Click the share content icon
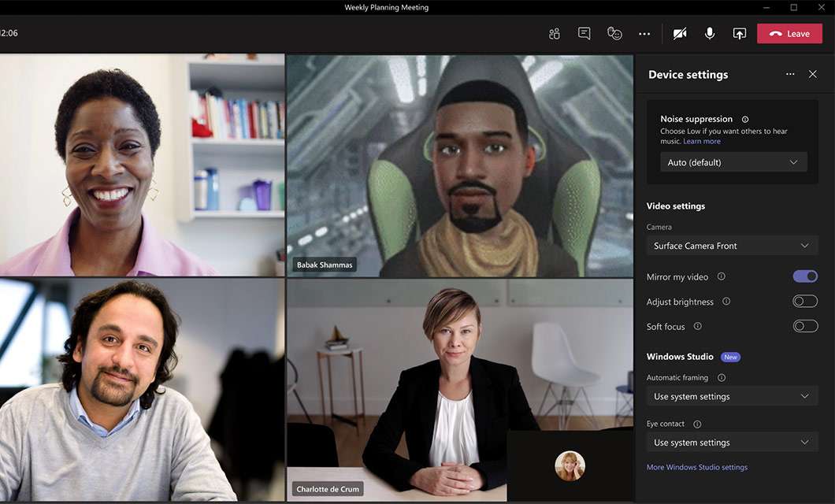835x504 pixels. (739, 34)
